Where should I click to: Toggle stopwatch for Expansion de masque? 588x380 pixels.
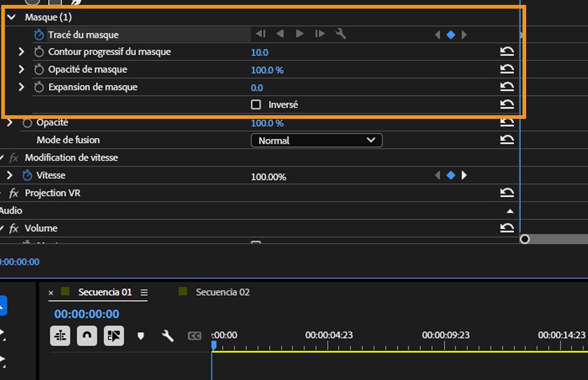(x=39, y=87)
